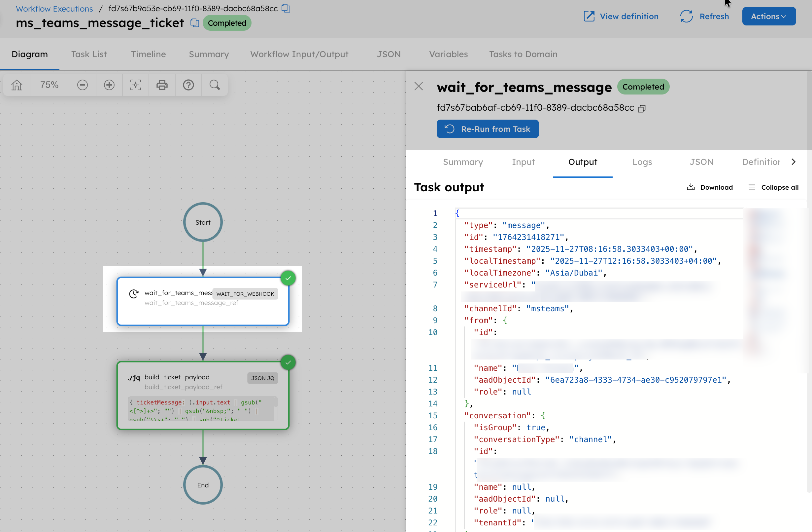The width and height of the screenshot is (812, 532).
Task: Open the diagram help icon
Action: pyautogui.click(x=188, y=85)
